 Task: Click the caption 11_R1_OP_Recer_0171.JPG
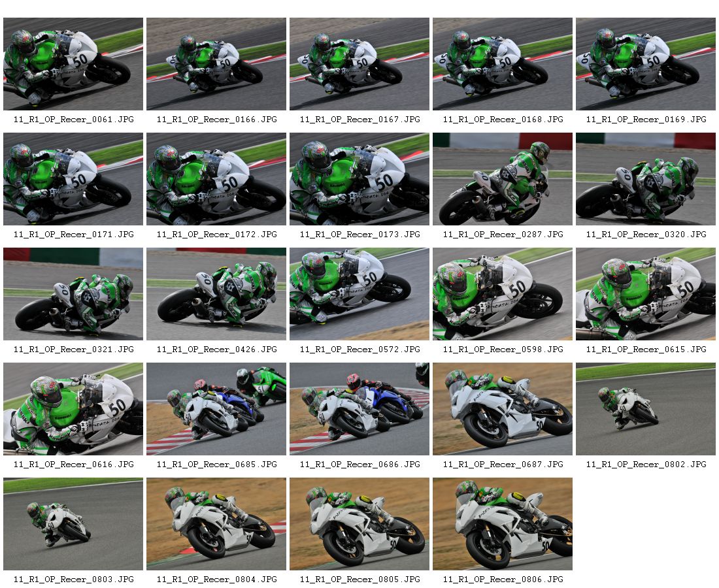tap(74, 234)
